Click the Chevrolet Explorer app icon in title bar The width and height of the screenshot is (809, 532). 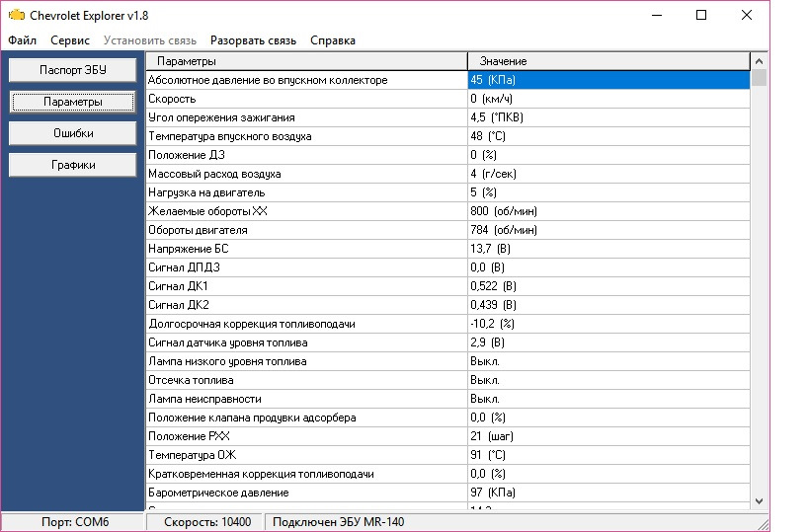point(17,15)
